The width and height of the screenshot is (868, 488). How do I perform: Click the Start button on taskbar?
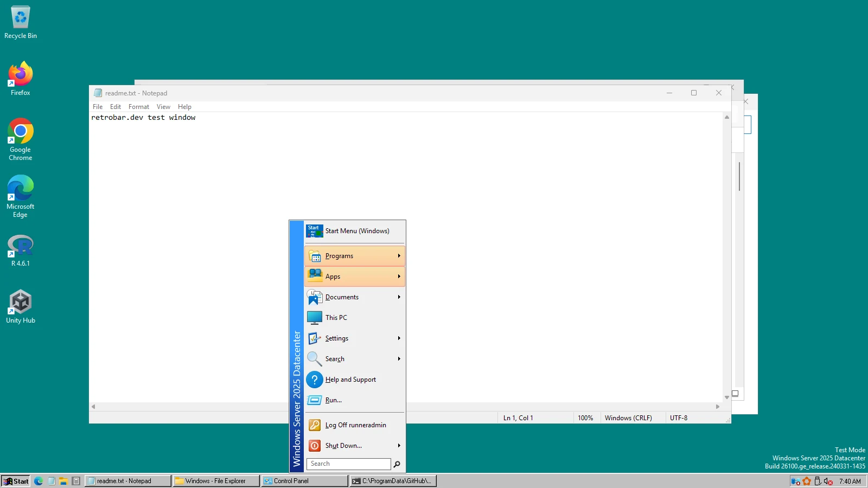(16, 481)
